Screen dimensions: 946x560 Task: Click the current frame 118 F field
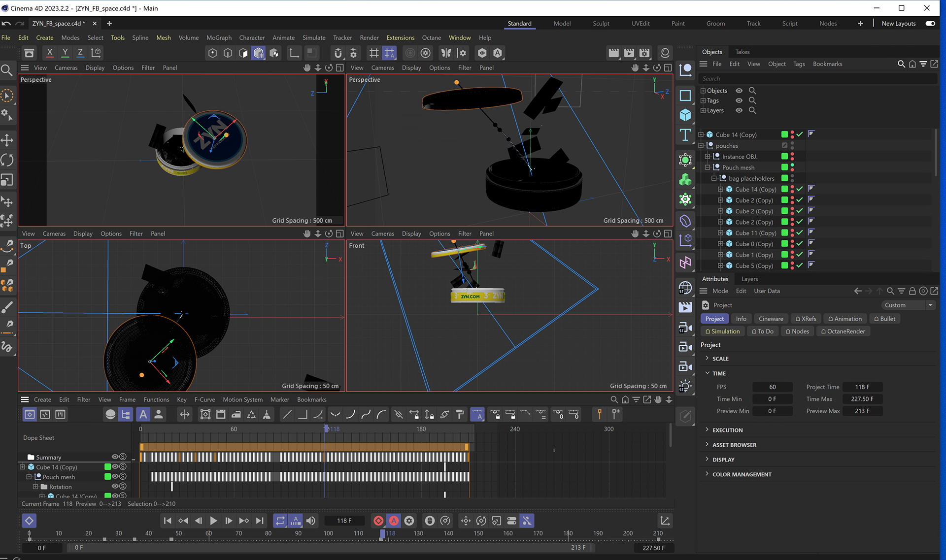(344, 521)
